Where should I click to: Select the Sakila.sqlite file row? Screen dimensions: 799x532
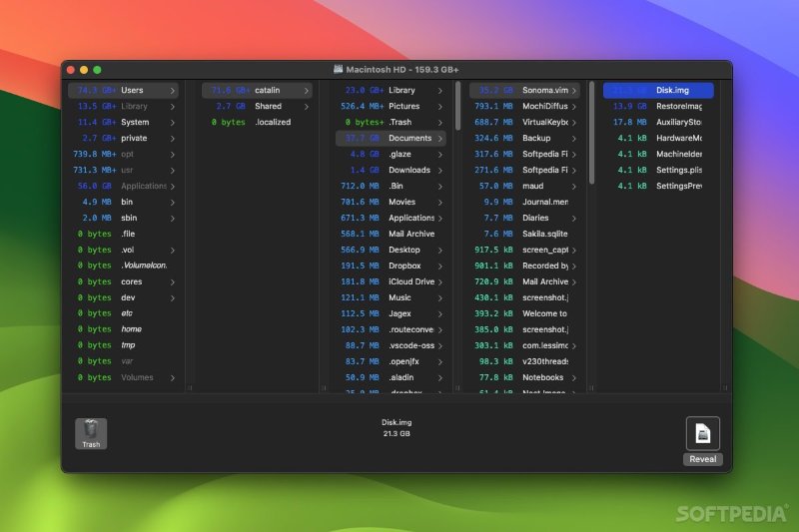[524, 234]
